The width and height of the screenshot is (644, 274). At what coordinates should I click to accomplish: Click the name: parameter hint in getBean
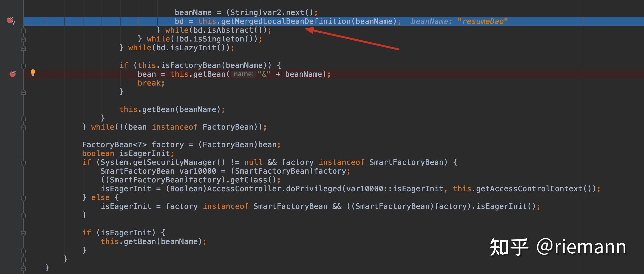(243, 74)
